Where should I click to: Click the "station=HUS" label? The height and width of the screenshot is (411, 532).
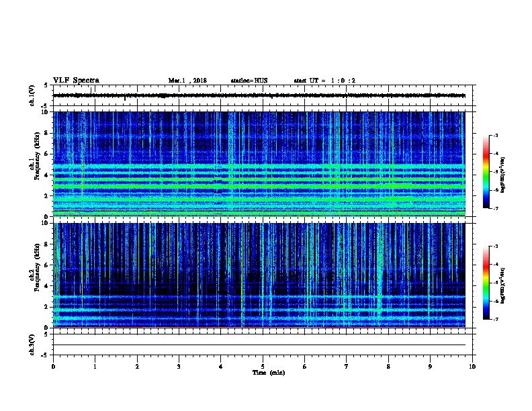[249, 81]
